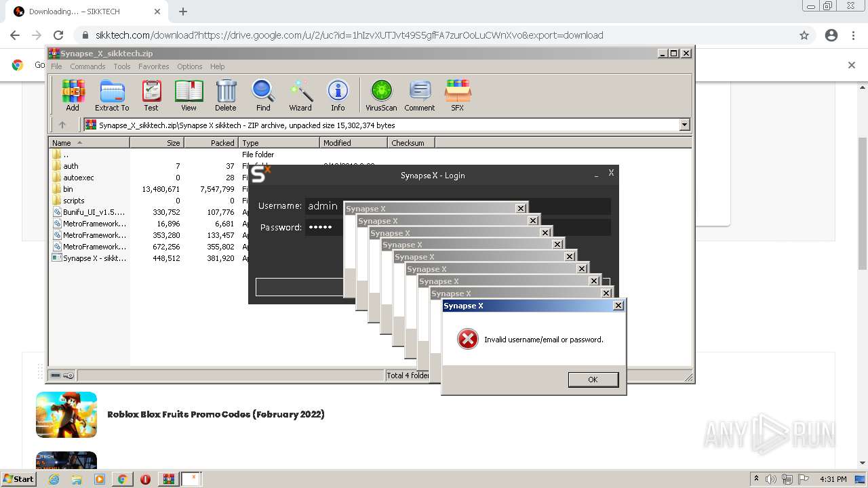The image size is (868, 488).
Task: Open the Windows Start button
Action: (x=18, y=479)
